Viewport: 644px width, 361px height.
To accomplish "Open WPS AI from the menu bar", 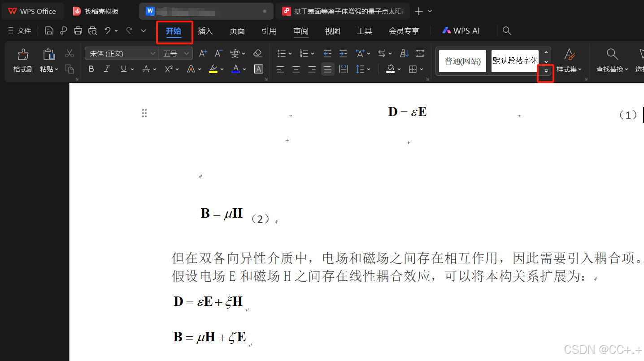I will click(x=461, y=30).
